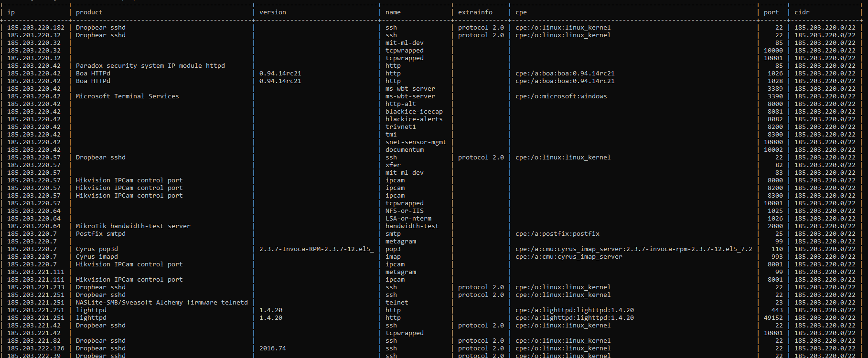The height and width of the screenshot is (358, 868).
Task: Select IP address 185.203.220.182
Action: 36,28
